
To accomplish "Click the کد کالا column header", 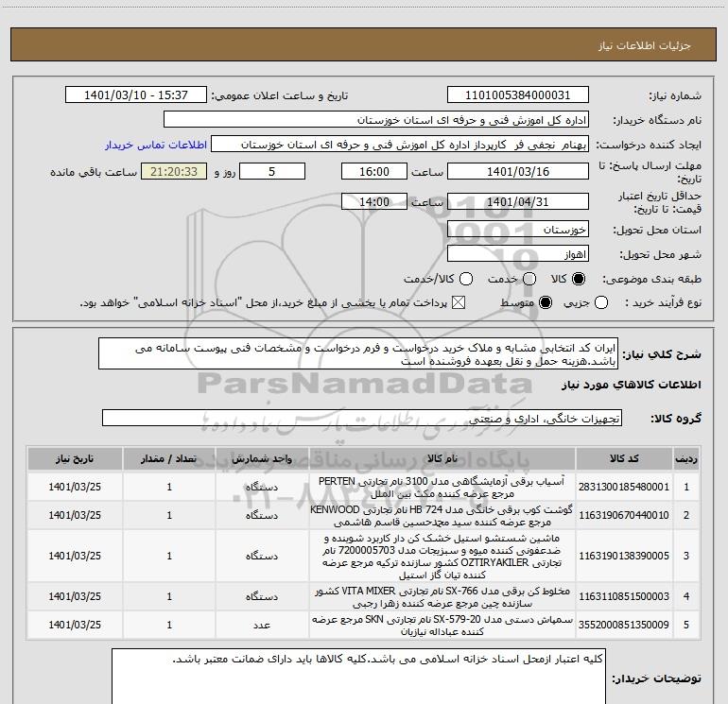I will (624, 459).
